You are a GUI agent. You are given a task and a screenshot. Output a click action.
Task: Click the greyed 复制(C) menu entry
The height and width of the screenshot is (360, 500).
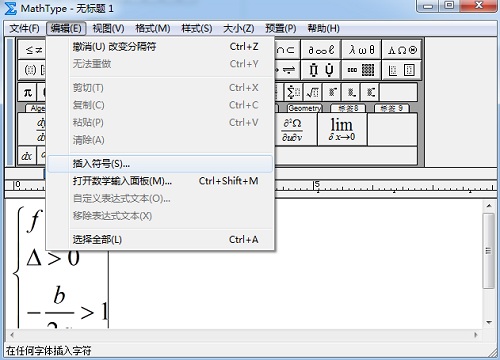click(160, 105)
